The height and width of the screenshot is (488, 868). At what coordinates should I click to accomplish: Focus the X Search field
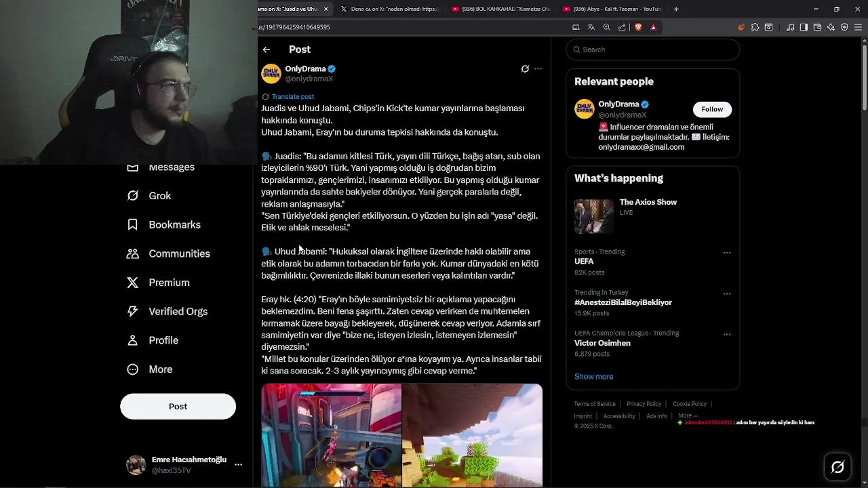pyautogui.click(x=653, y=49)
